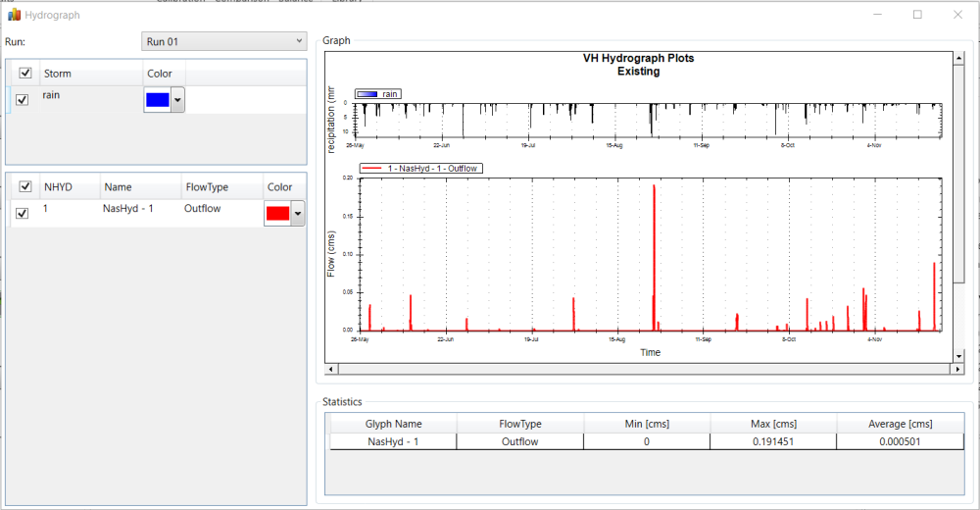Image resolution: width=980 pixels, height=510 pixels.
Task: Uncheck the rain storm checkbox
Action: tap(23, 99)
